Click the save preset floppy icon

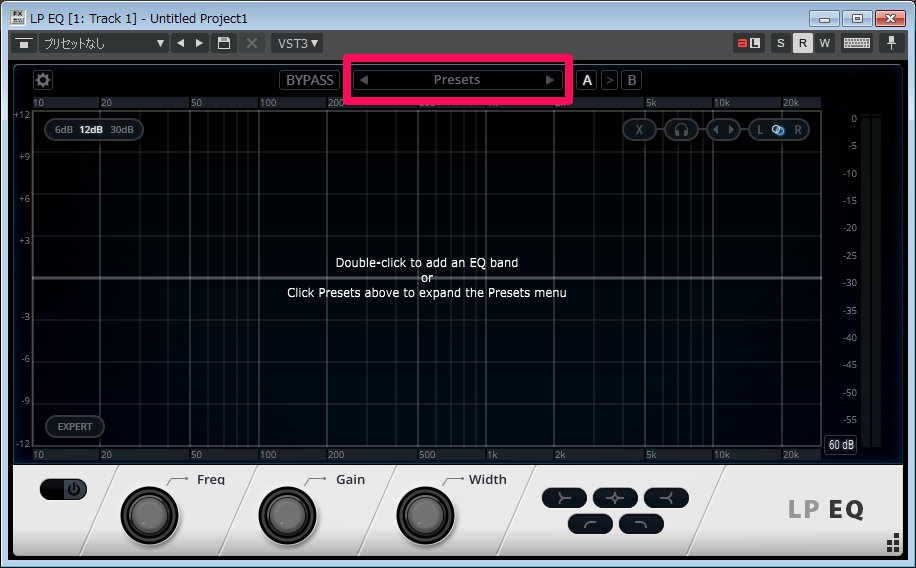pos(225,43)
